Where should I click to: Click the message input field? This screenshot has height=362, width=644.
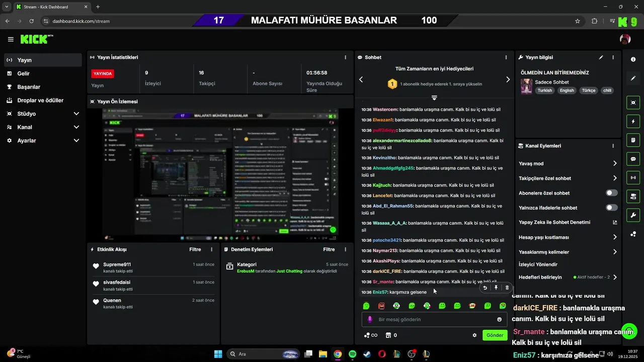click(434, 319)
